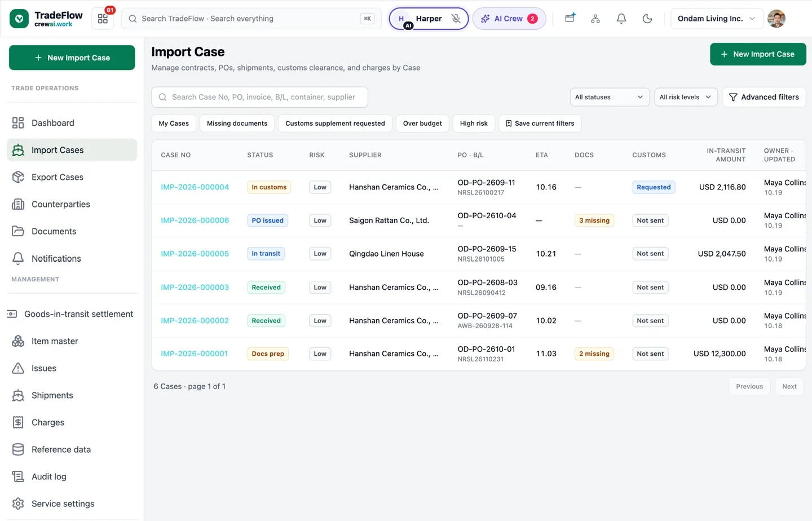
Task: Click the Item master icon
Action: coord(18,341)
